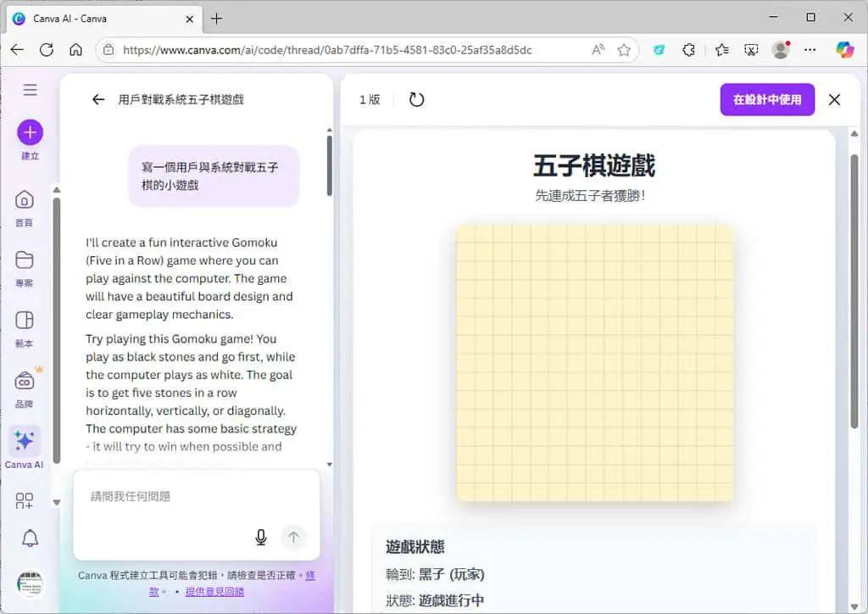Screen dimensions: 868x614
Task: Close the code preview panel
Action: 834,100
